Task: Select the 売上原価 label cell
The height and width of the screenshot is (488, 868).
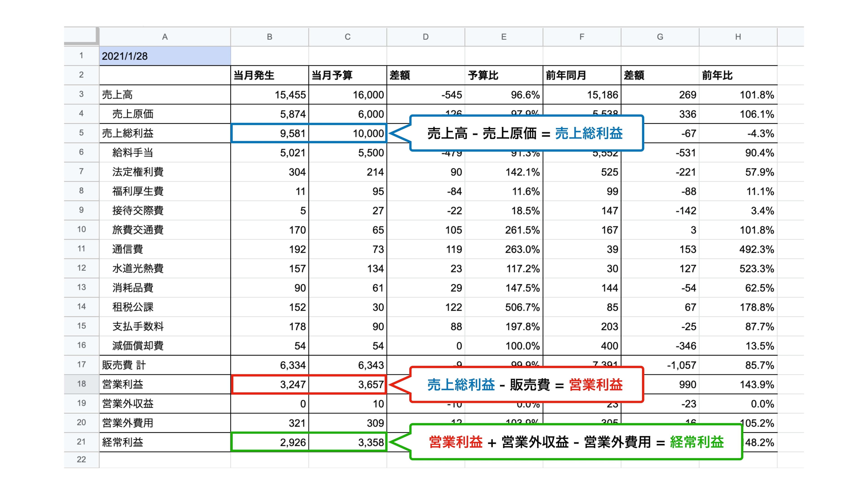Action: coord(165,114)
